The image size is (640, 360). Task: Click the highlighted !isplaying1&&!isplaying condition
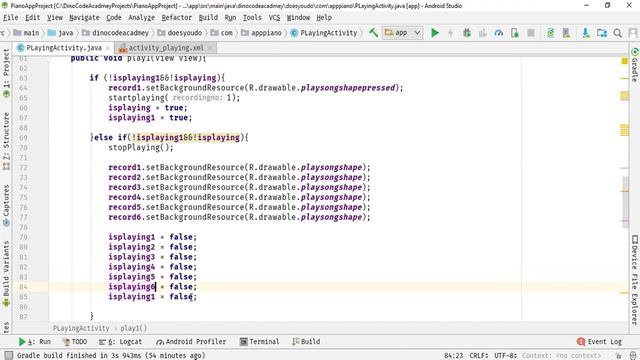[186, 138]
